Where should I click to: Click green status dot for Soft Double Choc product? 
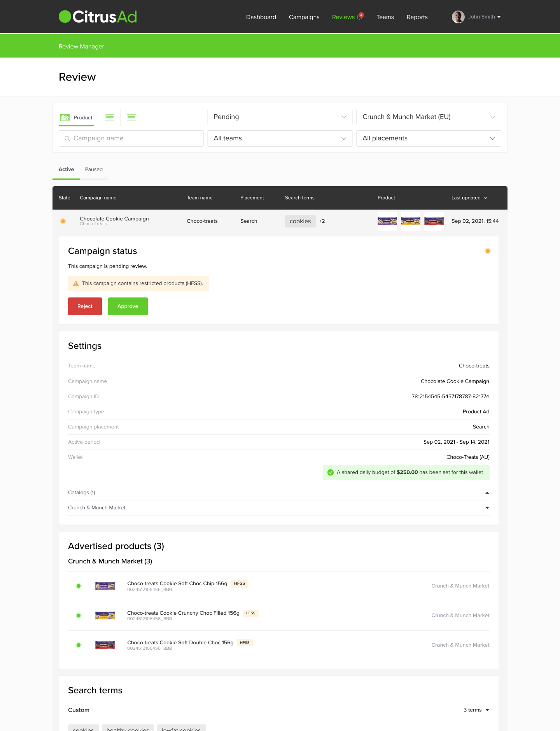(x=79, y=645)
